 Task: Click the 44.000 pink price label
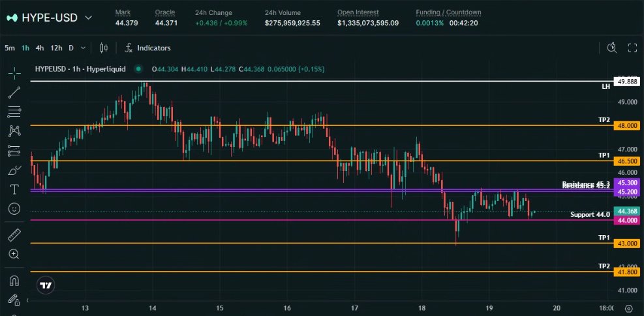pos(627,220)
